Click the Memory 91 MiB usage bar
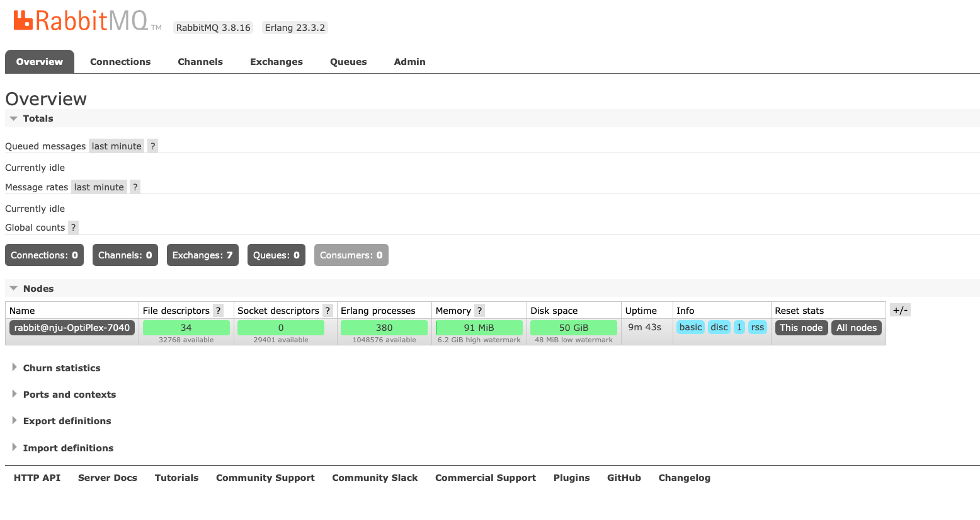Image resolution: width=980 pixels, height=520 pixels. 479,328
